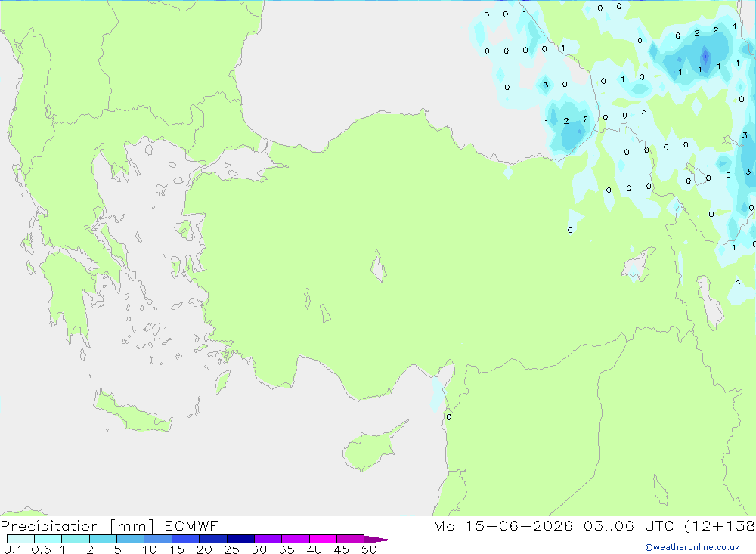Click the '35' legend scale label
The height and width of the screenshot is (554, 756).
[x=287, y=549]
